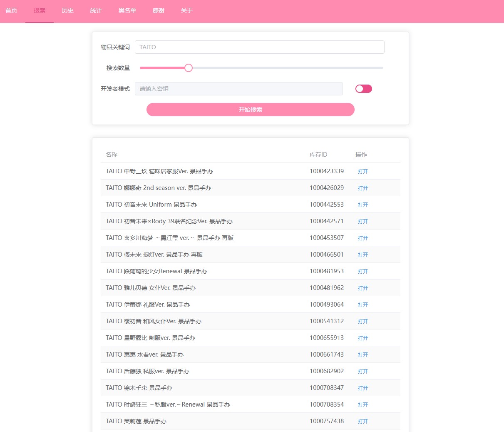Open link for 樱未来 提灯ver. 再版
The width and height of the screenshot is (504, 432).
pos(363,255)
